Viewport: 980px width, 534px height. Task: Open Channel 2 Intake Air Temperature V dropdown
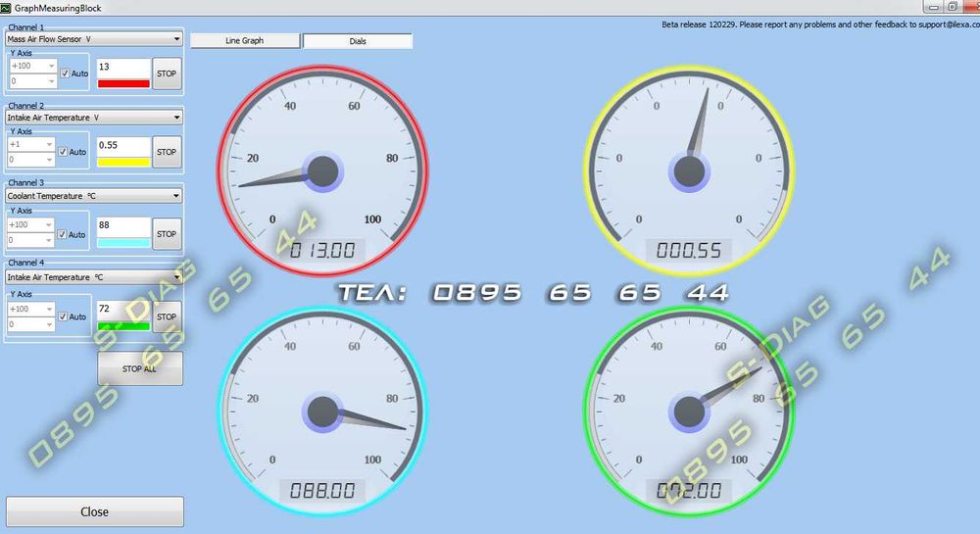click(94, 118)
